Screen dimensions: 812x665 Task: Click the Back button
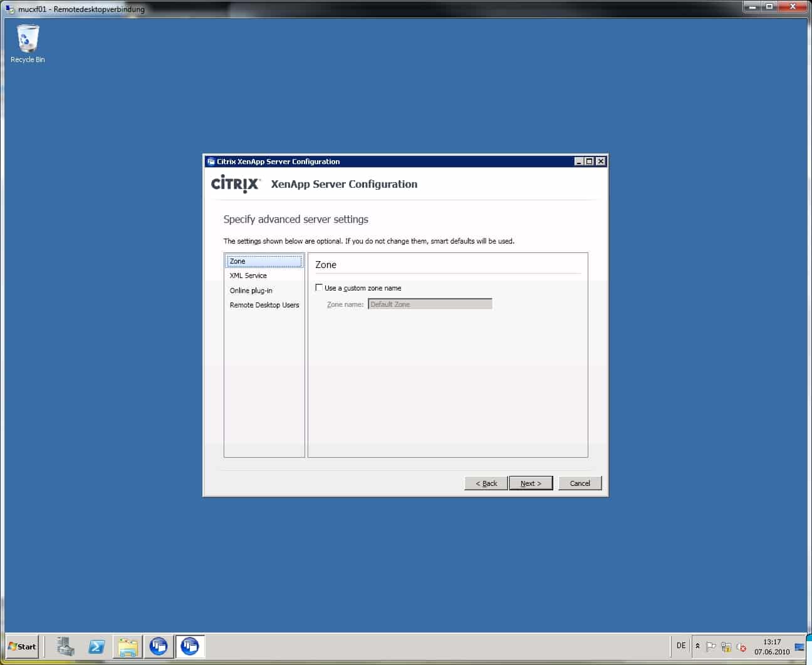(486, 483)
